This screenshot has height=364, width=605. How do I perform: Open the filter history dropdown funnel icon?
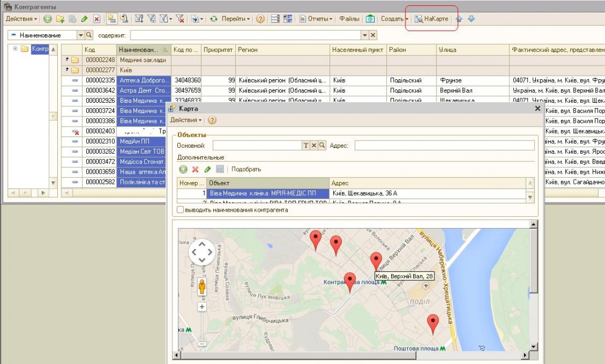click(x=165, y=18)
